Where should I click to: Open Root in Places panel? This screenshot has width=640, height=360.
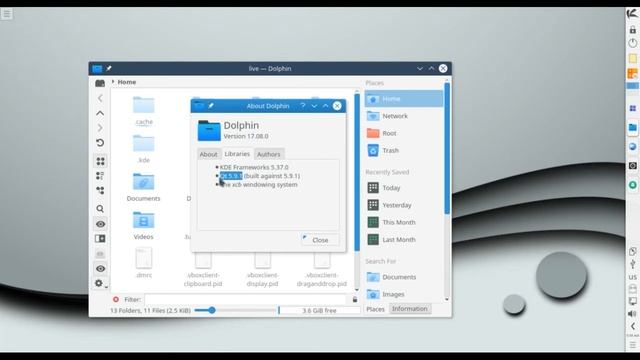coord(403,133)
